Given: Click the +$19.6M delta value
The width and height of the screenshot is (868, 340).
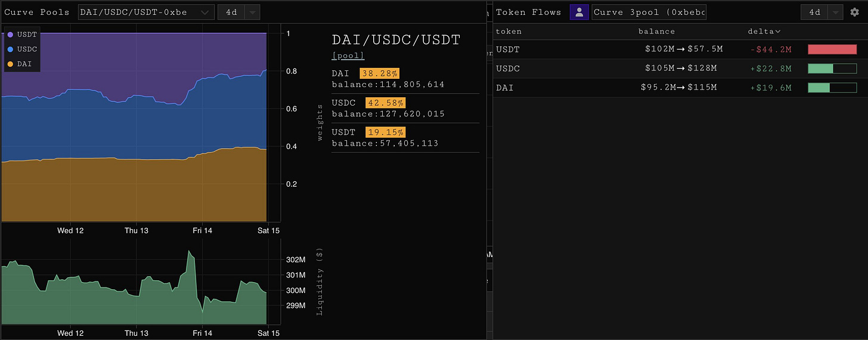Looking at the screenshot, I should click(x=771, y=88).
